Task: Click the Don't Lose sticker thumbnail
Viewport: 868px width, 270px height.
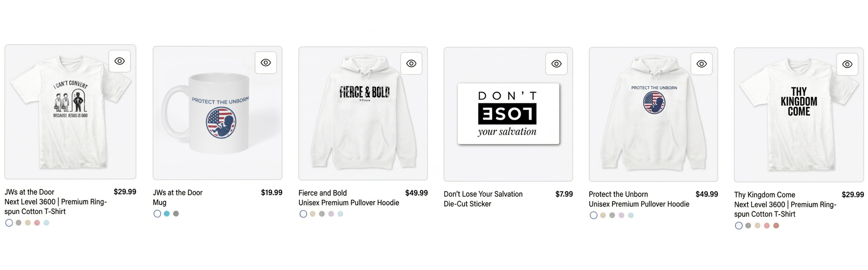Action: tap(508, 114)
